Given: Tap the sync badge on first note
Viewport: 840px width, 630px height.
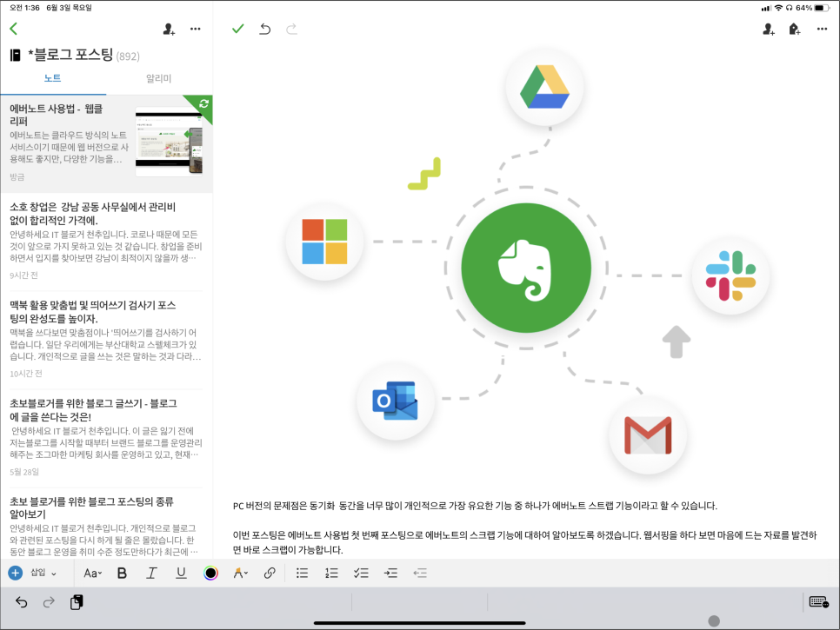Looking at the screenshot, I should (203, 103).
